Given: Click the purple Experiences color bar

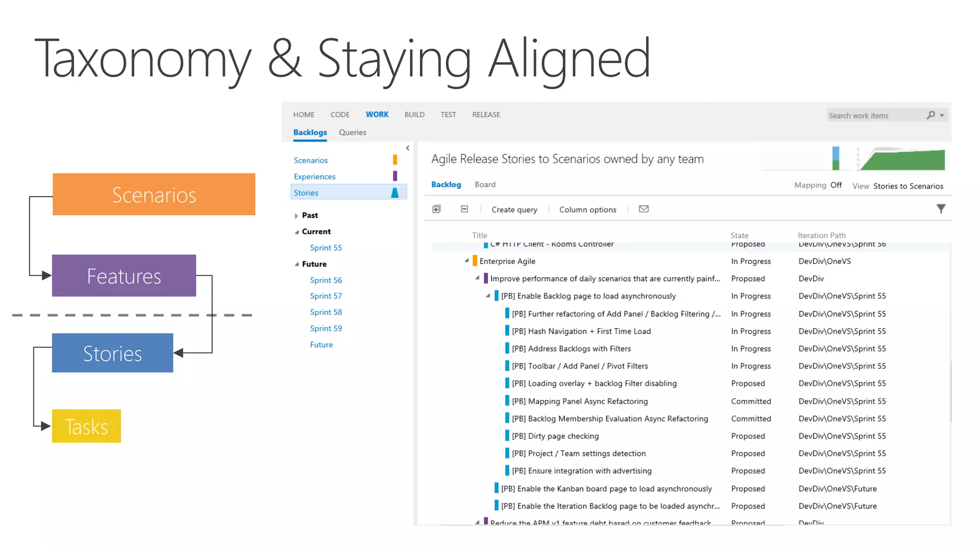Looking at the screenshot, I should (x=395, y=176).
